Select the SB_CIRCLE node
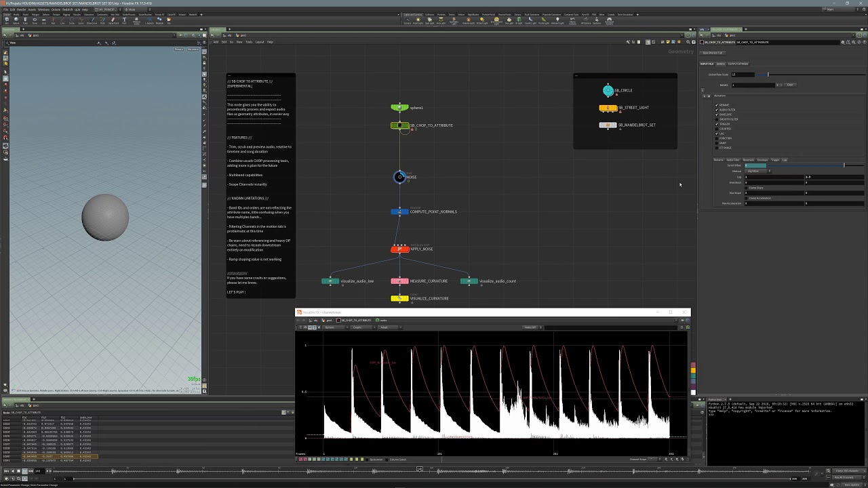868x488 pixels. (x=608, y=90)
